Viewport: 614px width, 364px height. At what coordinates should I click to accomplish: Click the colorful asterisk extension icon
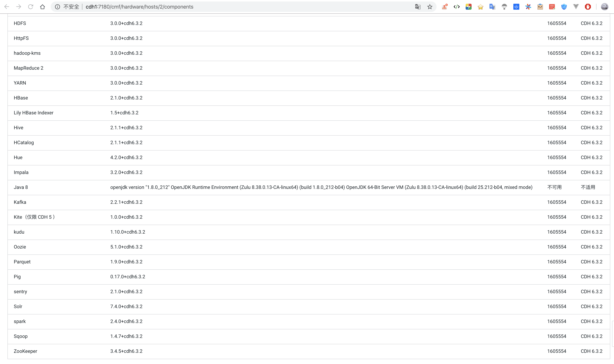pyautogui.click(x=528, y=7)
